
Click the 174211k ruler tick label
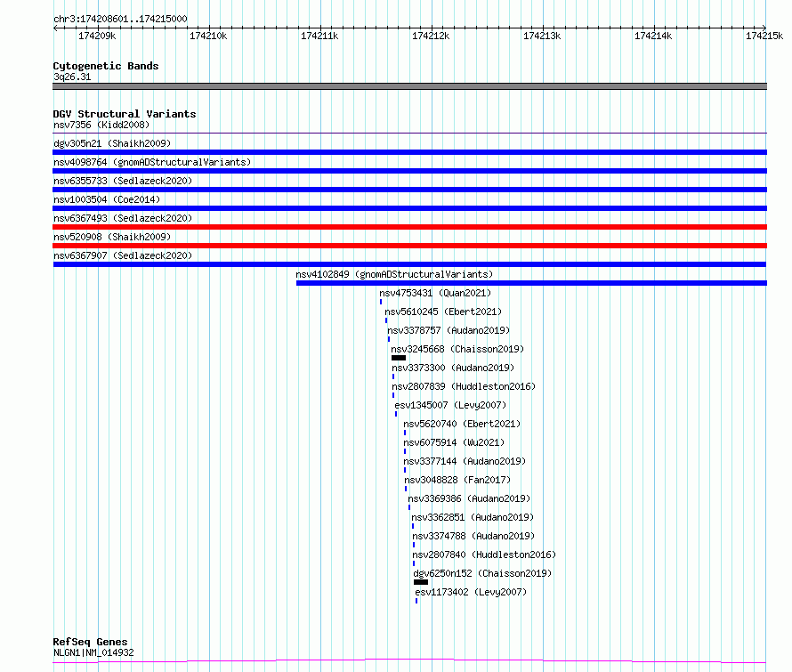[319, 36]
